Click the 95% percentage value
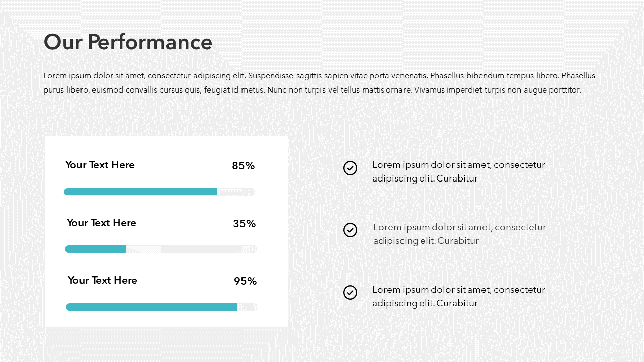The width and height of the screenshot is (644, 362). click(x=246, y=281)
